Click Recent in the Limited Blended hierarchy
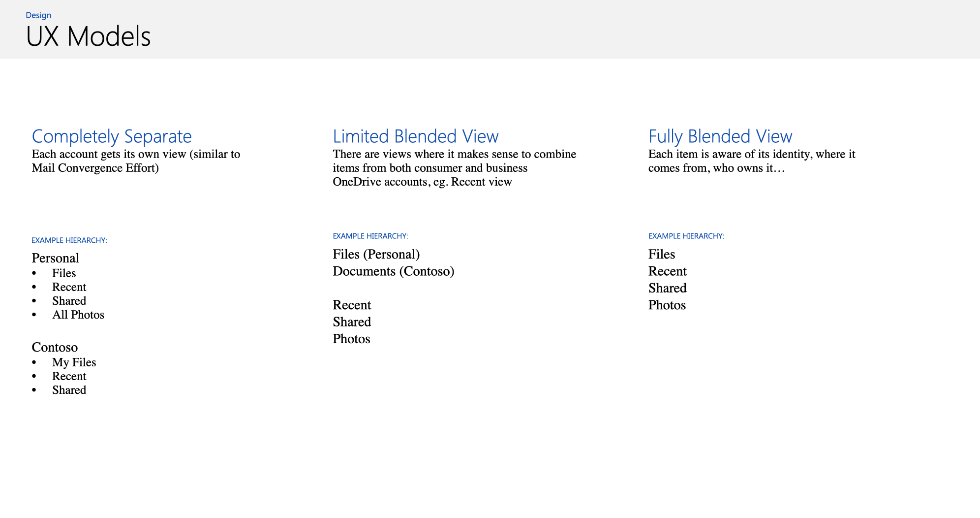 coord(352,305)
